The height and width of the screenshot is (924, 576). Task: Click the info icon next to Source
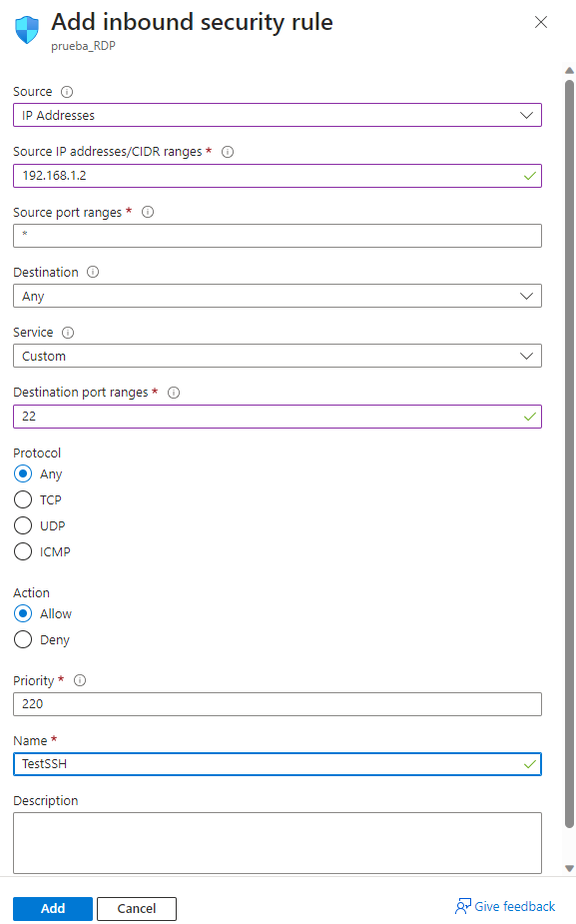pos(67,92)
